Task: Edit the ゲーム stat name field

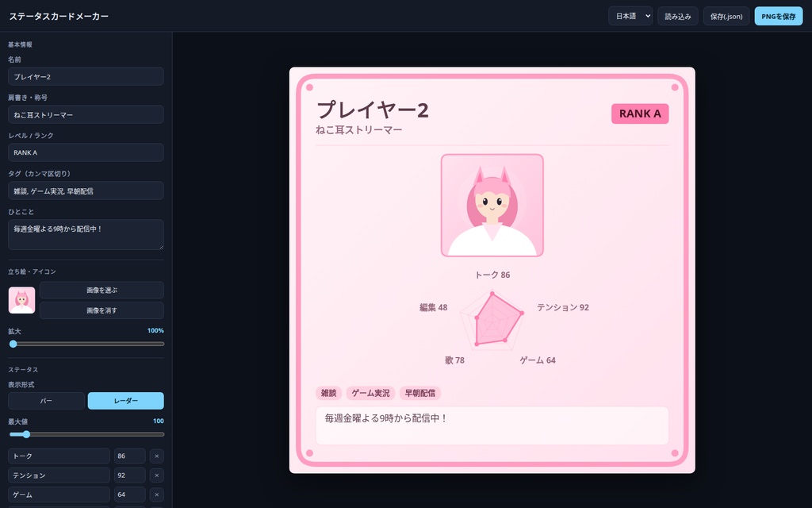Action: pos(59,495)
